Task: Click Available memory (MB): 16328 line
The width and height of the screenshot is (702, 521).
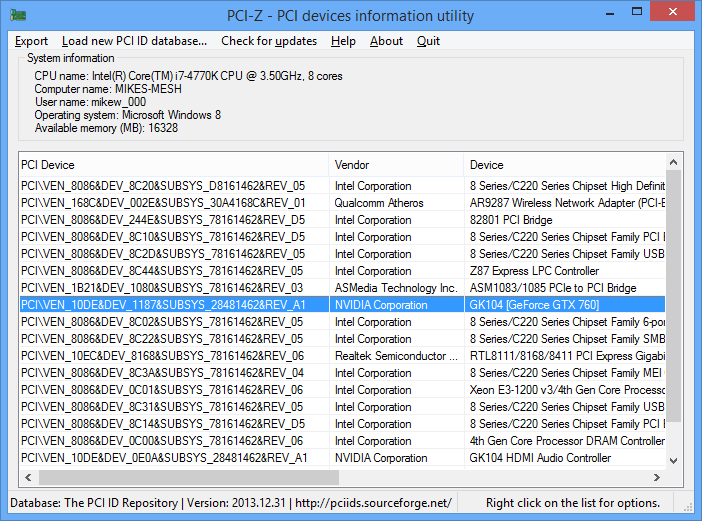Action: [107, 128]
